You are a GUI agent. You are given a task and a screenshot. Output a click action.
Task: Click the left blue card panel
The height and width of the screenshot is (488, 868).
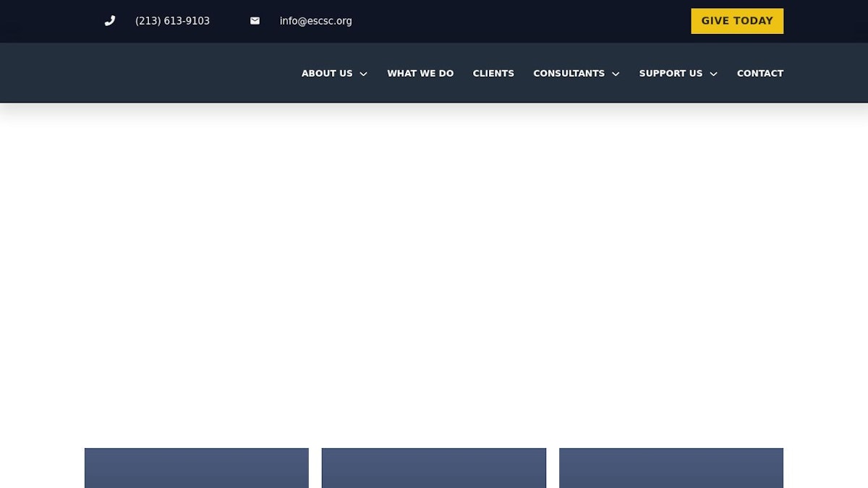[196, 468]
